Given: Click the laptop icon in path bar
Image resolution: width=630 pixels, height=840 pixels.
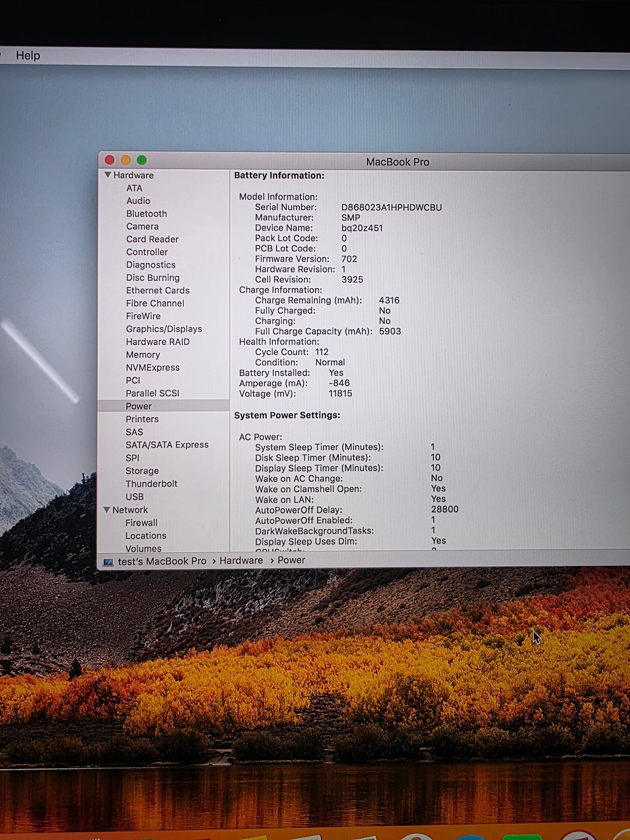Looking at the screenshot, I should click(108, 562).
